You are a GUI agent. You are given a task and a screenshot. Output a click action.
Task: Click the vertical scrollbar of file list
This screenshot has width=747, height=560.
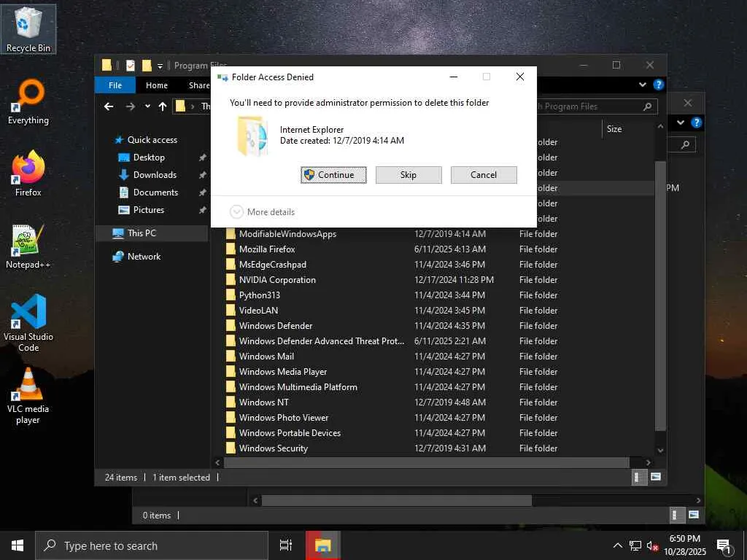tap(660, 295)
